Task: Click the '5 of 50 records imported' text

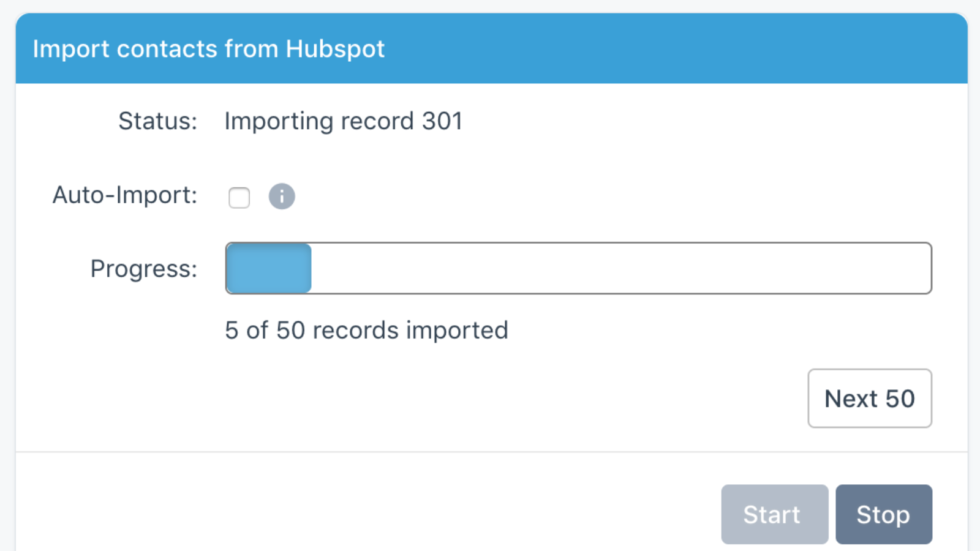Action: click(367, 329)
